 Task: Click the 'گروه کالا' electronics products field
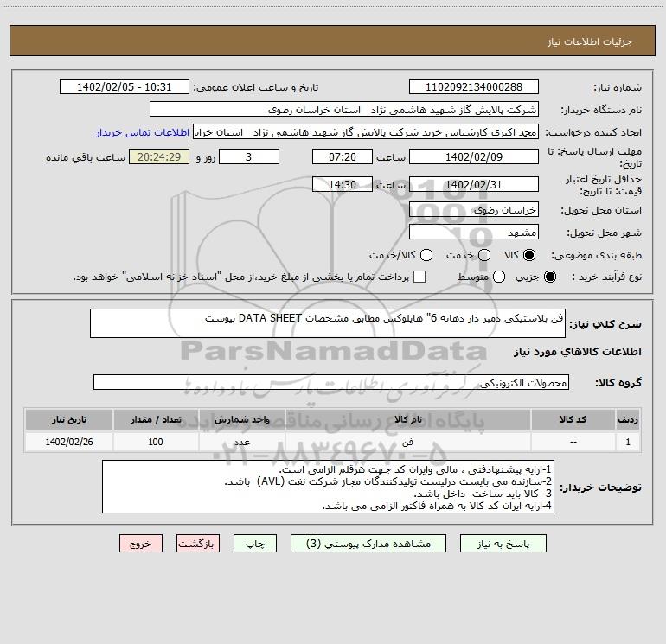click(330, 382)
